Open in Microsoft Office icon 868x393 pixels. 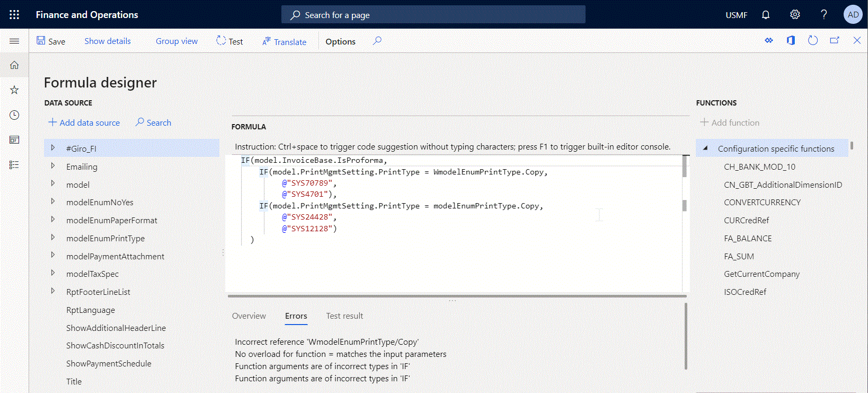(791, 41)
